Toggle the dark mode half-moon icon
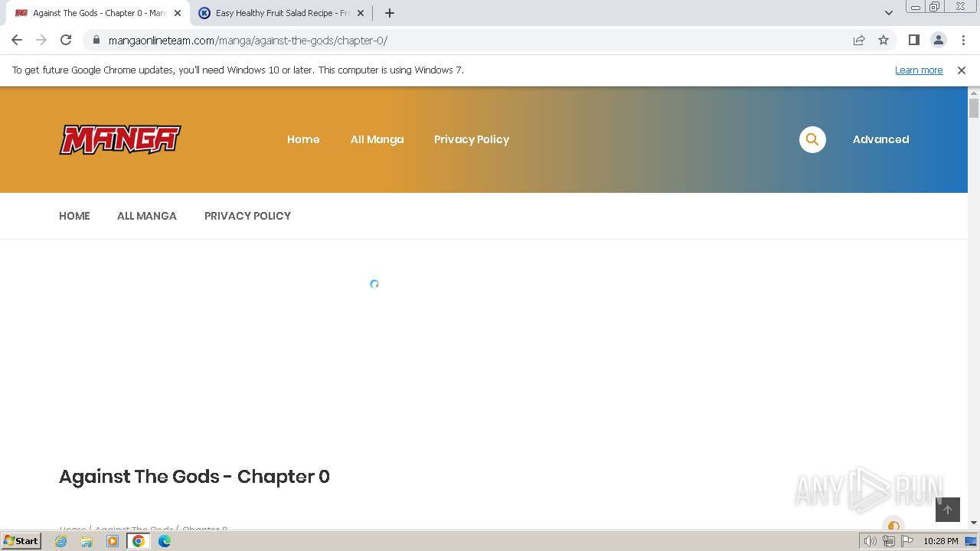Screen dimensions: 980x551 click(893, 525)
